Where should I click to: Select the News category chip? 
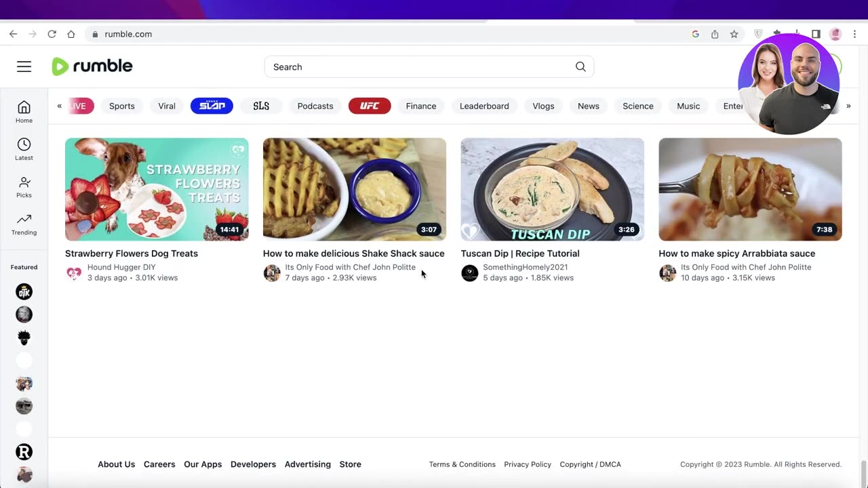pyautogui.click(x=589, y=106)
